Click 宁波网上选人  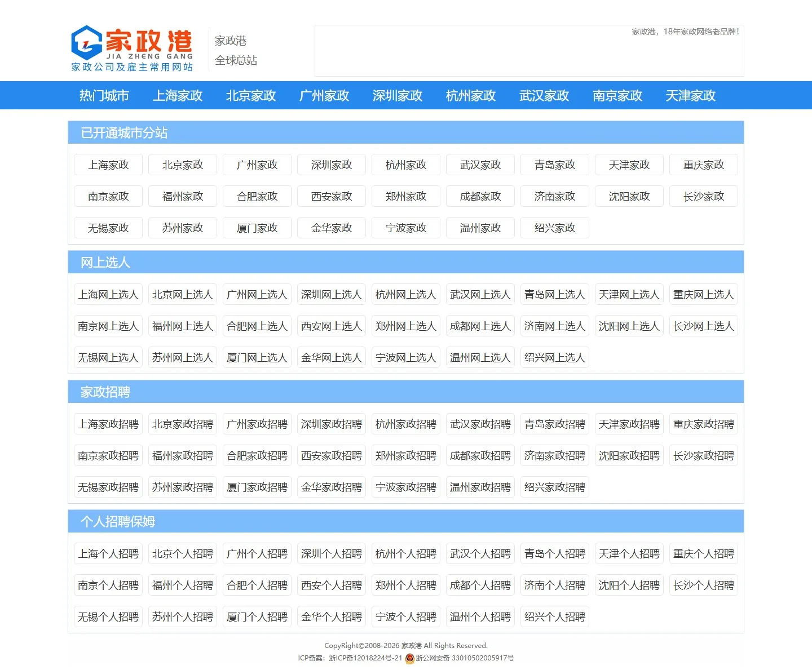coord(406,357)
